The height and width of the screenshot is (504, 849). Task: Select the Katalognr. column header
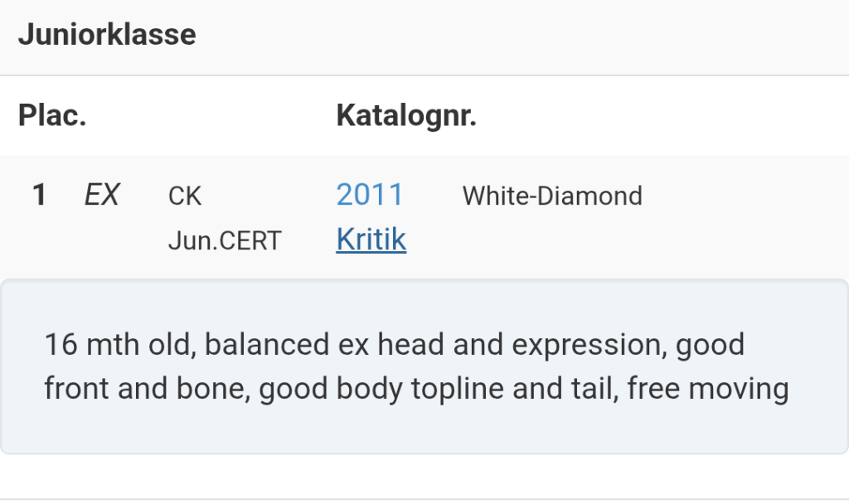click(406, 116)
